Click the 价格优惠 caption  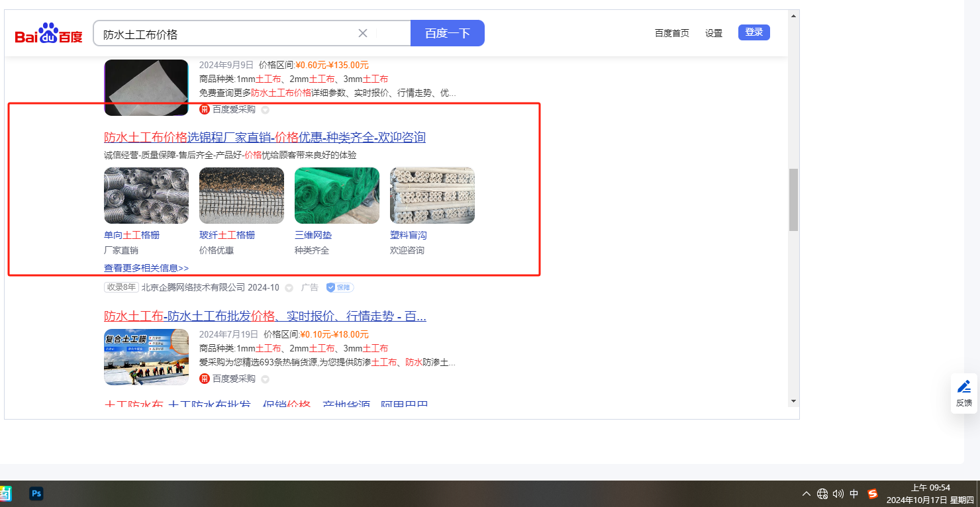[217, 250]
